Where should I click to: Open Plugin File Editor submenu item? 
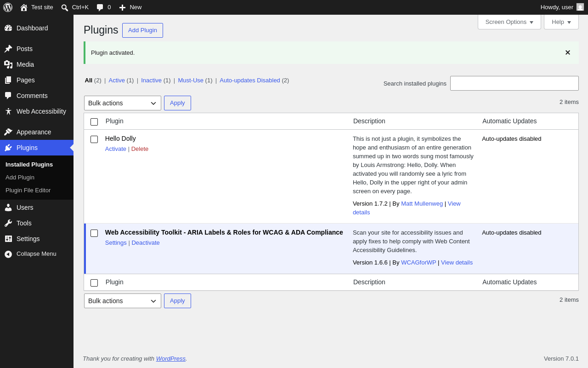pyautogui.click(x=28, y=190)
